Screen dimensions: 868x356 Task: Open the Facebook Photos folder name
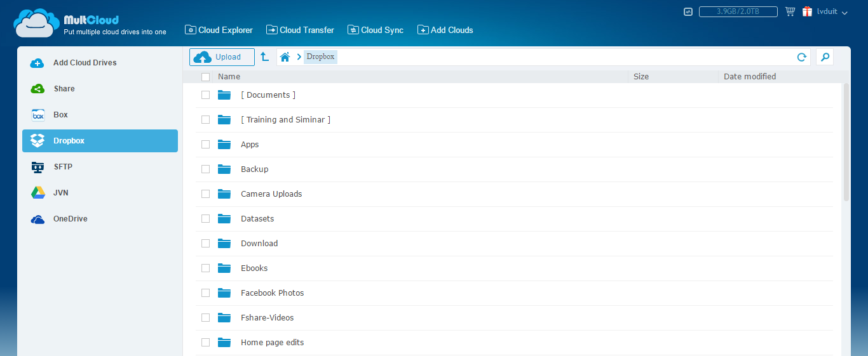coord(273,293)
